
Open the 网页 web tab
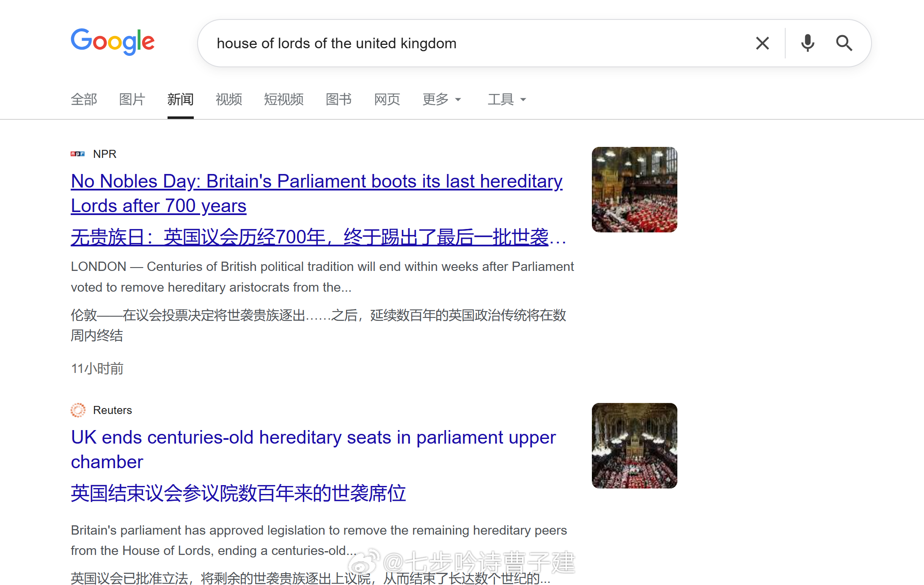pyautogui.click(x=387, y=99)
